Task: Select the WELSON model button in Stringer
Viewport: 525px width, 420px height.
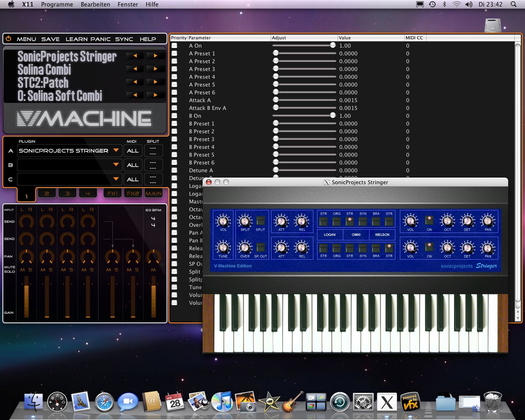Action: click(x=382, y=235)
